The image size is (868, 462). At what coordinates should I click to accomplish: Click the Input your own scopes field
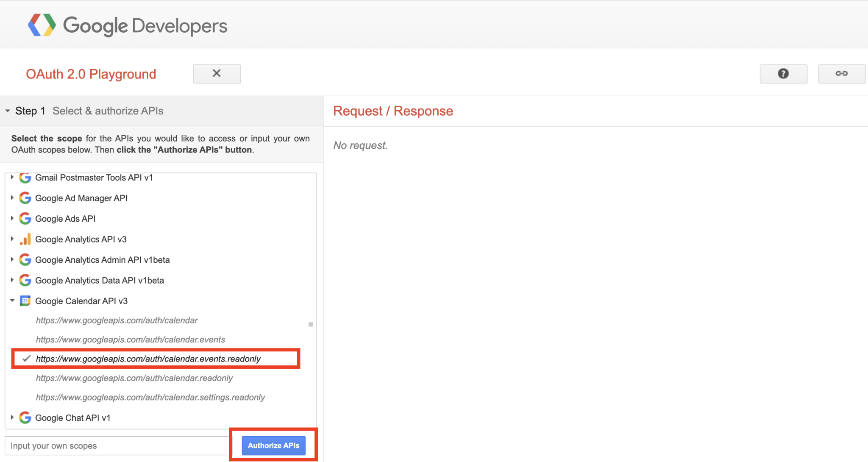114,445
